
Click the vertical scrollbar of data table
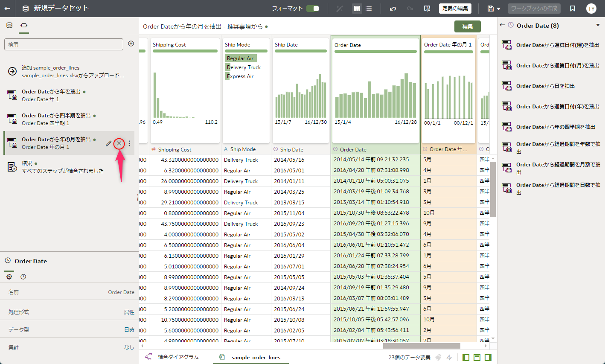pyautogui.click(x=493, y=189)
